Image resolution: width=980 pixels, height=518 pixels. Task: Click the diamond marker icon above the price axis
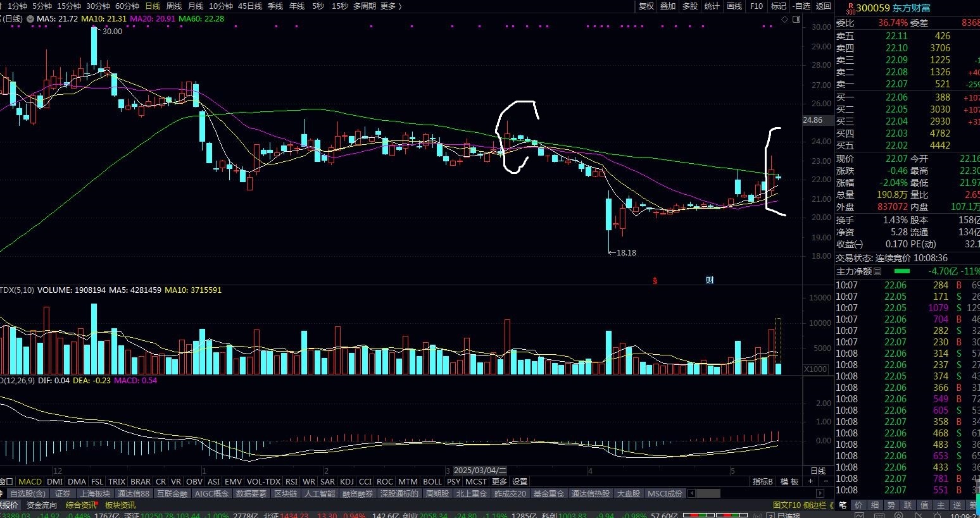785,19
